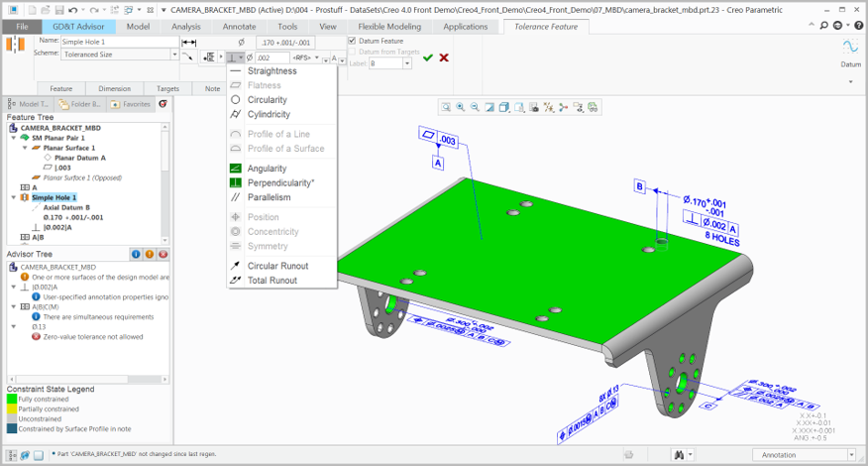This screenshot has height=466, width=868.
Task: Toggle error messages filter in Advisor Tree
Action: [x=163, y=255]
